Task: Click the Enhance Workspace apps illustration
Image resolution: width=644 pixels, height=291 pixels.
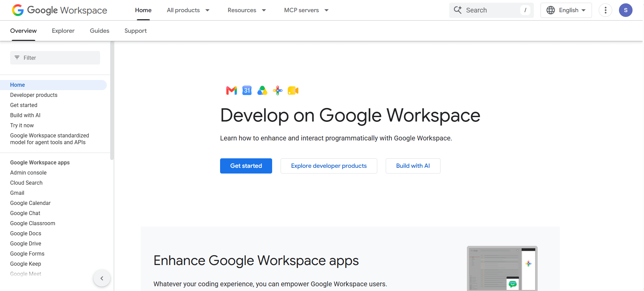Action: pos(502,268)
